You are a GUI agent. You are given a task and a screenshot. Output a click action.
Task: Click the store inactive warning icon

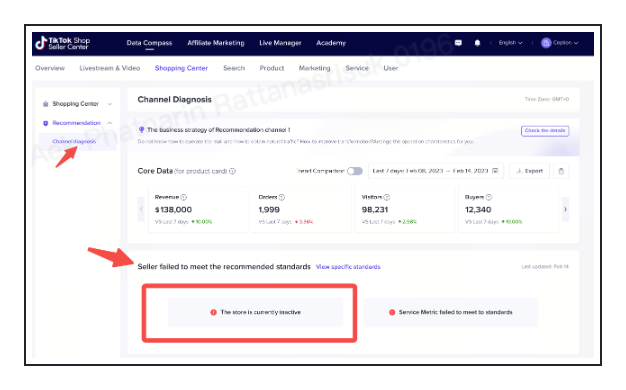pyautogui.click(x=213, y=312)
